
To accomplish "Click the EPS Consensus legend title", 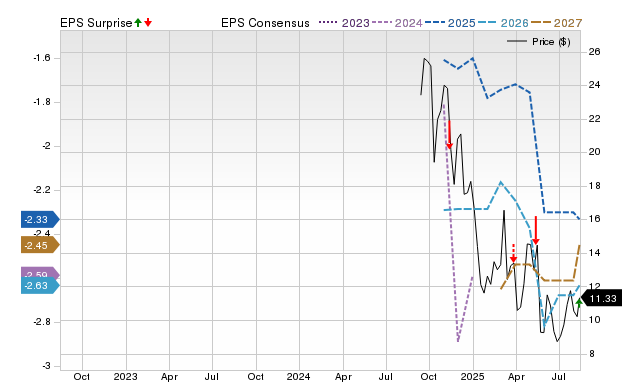I will coord(265,23).
